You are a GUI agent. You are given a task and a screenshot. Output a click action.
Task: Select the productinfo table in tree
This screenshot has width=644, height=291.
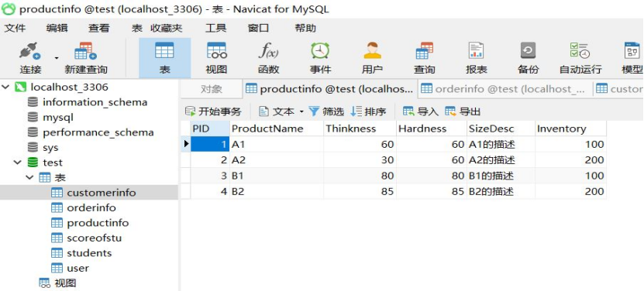coord(98,223)
